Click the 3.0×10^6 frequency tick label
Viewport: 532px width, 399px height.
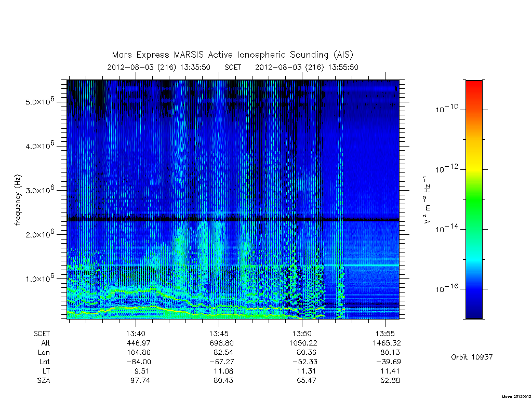point(39,189)
